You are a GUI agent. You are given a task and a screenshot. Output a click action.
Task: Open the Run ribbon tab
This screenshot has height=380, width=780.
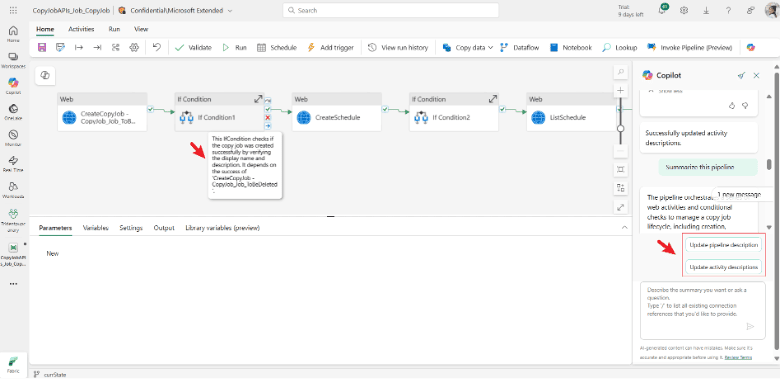(114, 29)
